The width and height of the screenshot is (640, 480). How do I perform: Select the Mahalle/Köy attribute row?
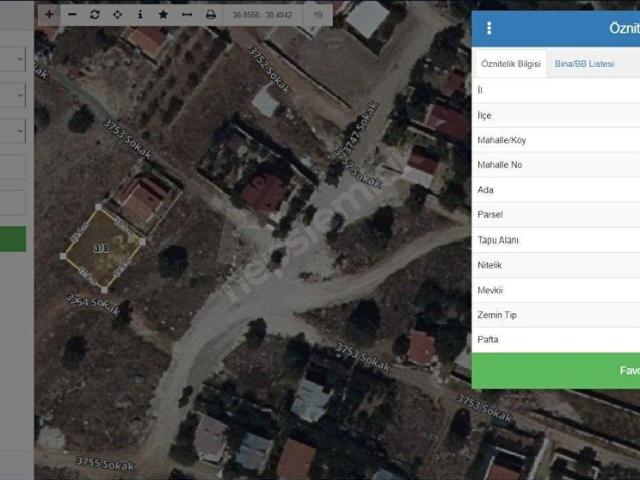point(556,140)
